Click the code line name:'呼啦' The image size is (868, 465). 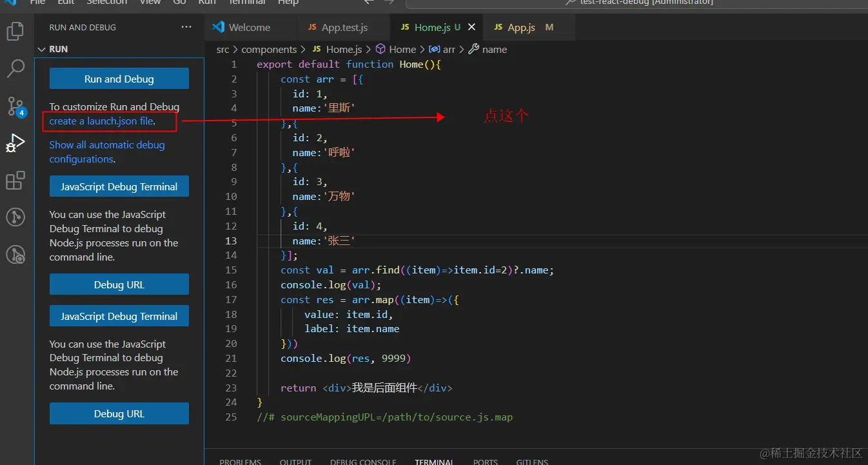324,153
